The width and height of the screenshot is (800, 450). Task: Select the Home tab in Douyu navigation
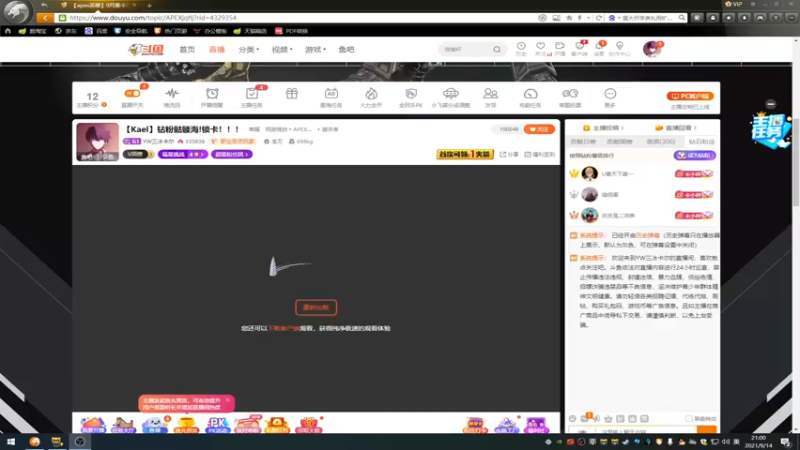[187, 49]
